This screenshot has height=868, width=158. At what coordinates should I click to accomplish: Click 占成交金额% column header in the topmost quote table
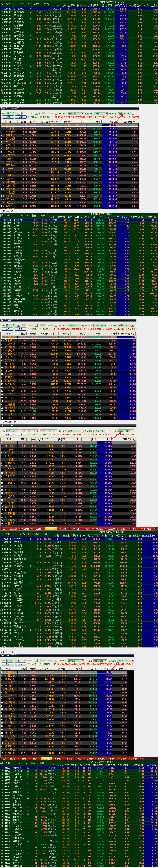(150, 5)
